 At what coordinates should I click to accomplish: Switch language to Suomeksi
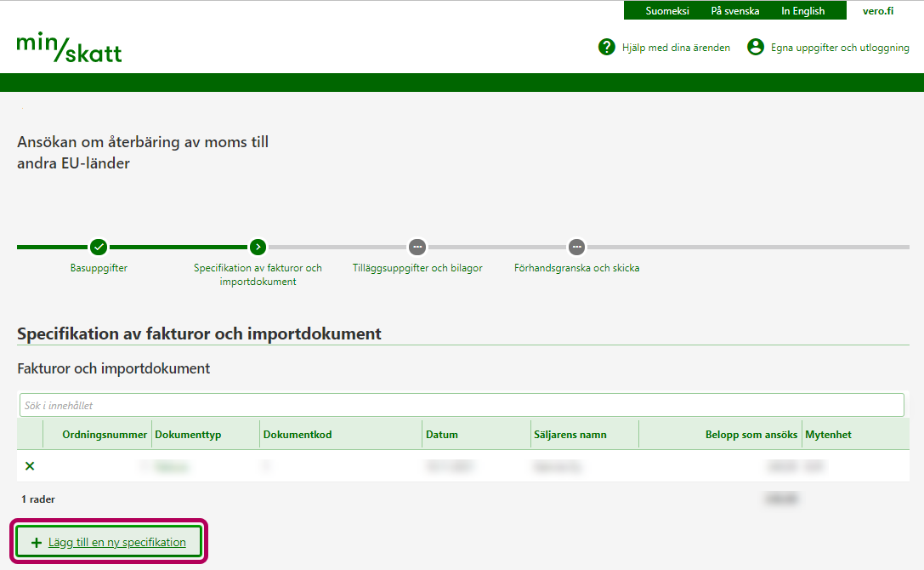coord(666,11)
